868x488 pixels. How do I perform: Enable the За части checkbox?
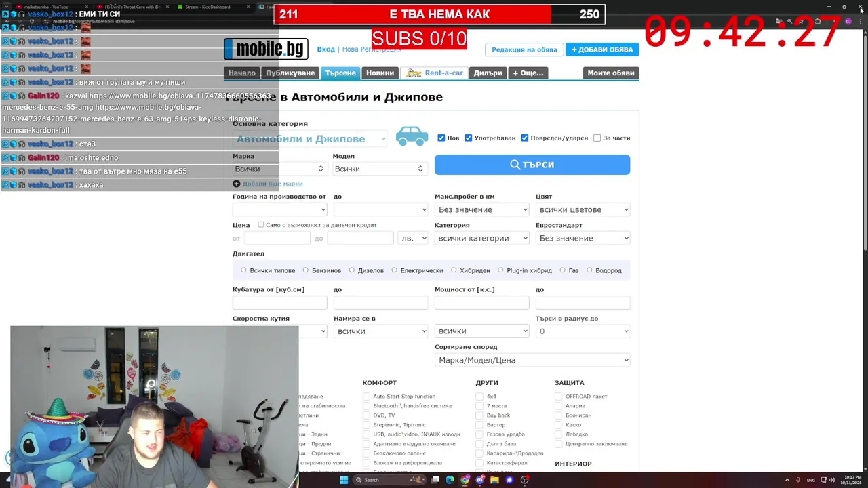pyautogui.click(x=597, y=138)
